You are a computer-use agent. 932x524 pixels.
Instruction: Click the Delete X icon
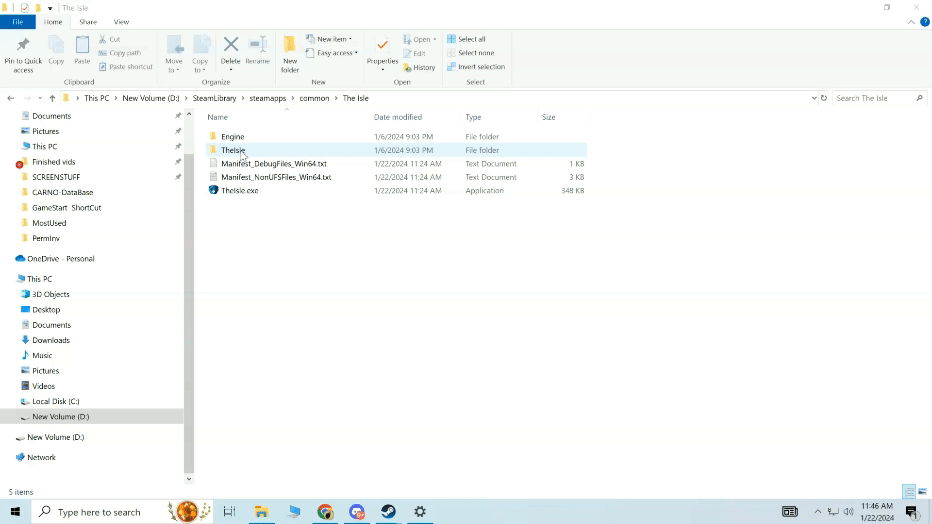coord(231,44)
